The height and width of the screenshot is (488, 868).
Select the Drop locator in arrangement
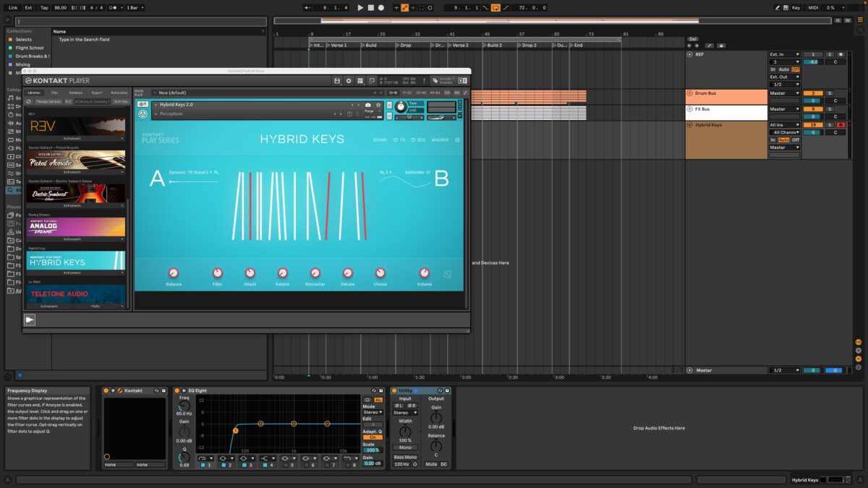[406, 45]
